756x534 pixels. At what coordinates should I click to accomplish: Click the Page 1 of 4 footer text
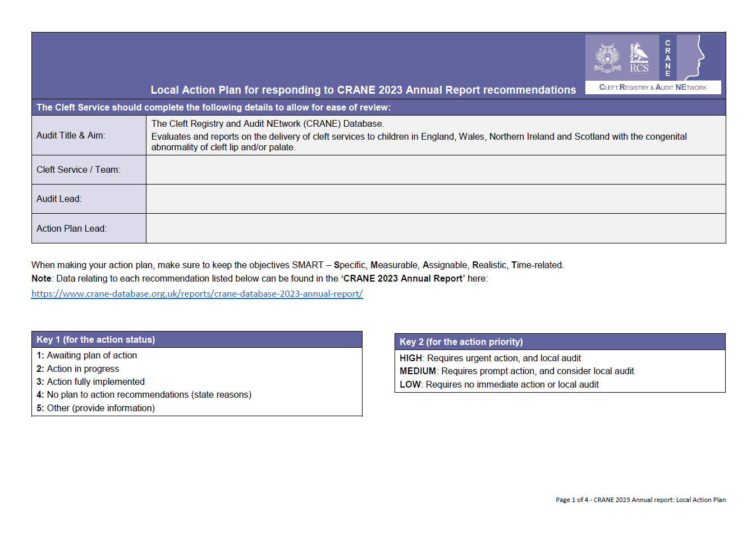(x=640, y=500)
